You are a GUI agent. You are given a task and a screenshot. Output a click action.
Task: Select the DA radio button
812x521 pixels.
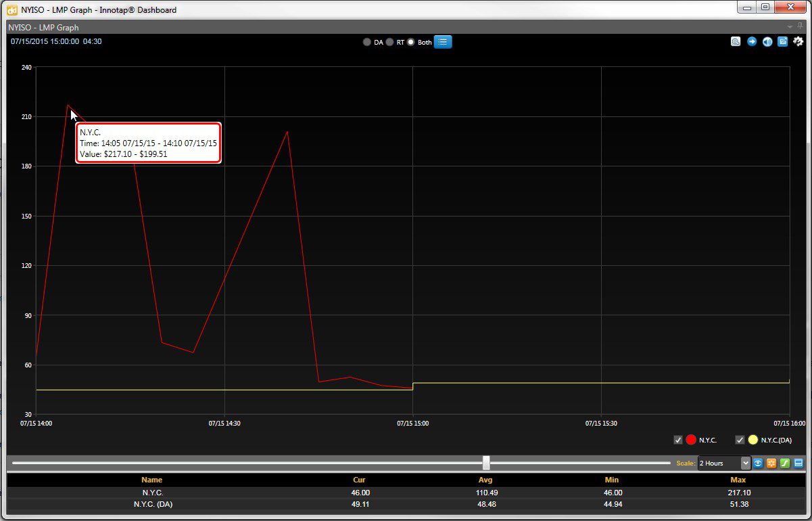click(x=367, y=42)
